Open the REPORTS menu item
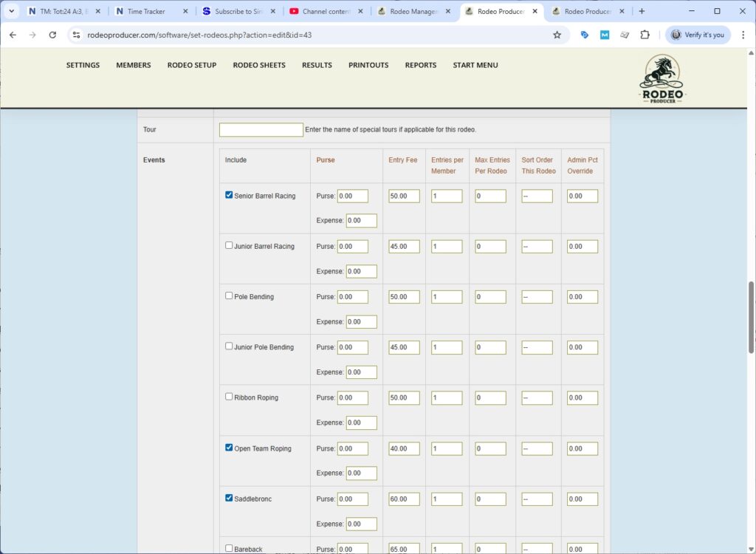Viewport: 756px width, 554px height. pos(420,65)
